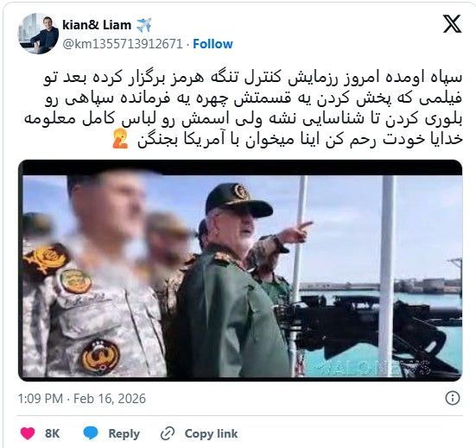476x448 pixels.
Task: Click the chain link copy icon
Action: click(168, 433)
